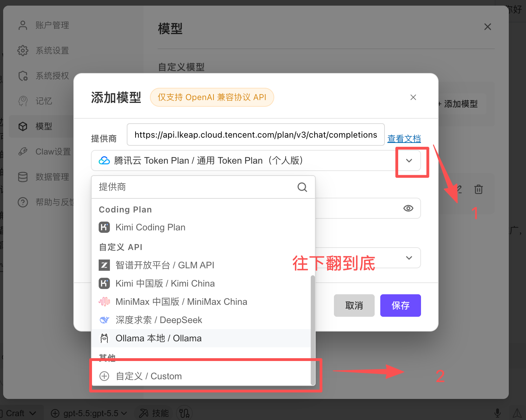Open the Craft mode dropdown
The width and height of the screenshot is (526, 420).
[20, 413]
